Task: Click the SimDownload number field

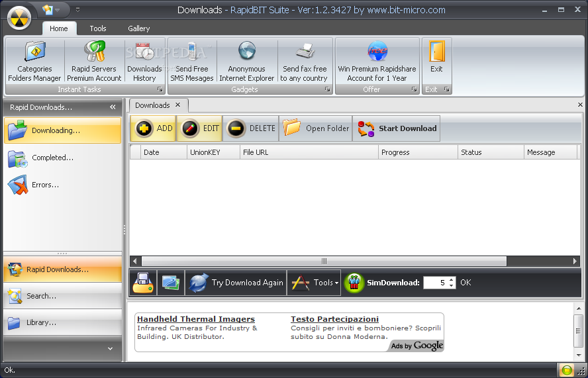Action: coord(435,283)
